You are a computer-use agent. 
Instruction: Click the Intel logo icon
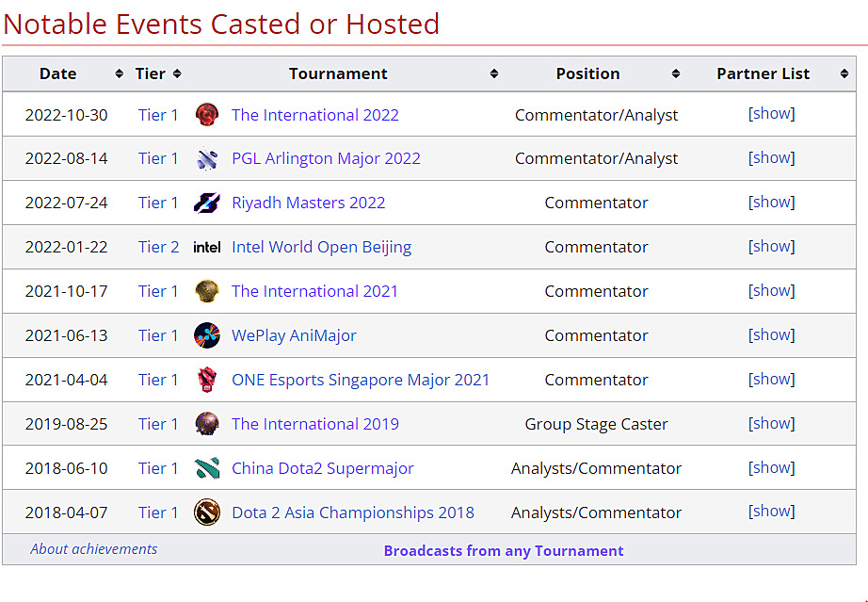point(207,247)
